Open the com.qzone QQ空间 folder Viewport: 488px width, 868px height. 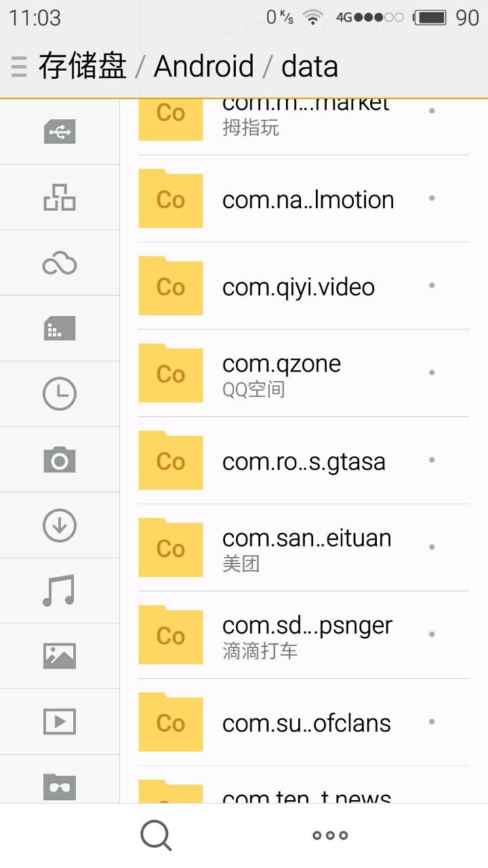[281, 374]
